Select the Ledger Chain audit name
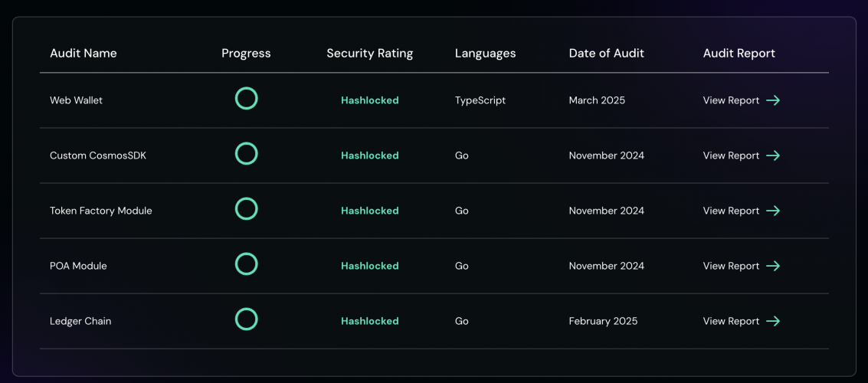This screenshot has height=383, width=868. 80,321
